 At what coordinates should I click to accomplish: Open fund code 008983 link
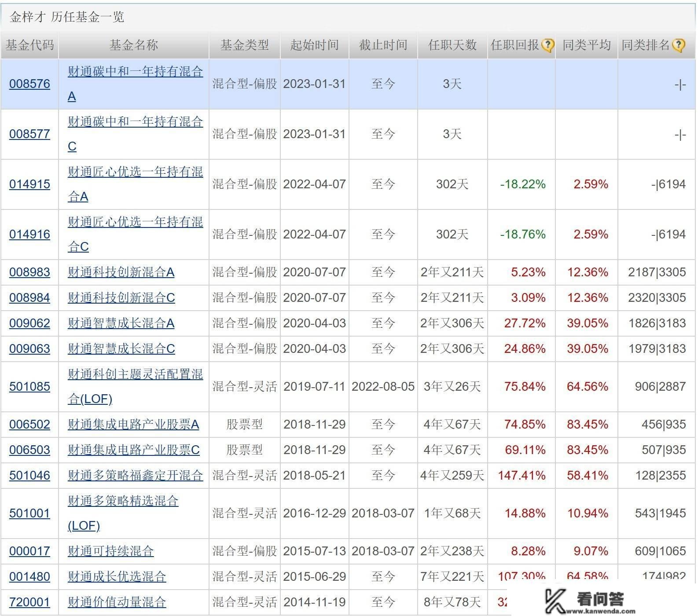click(29, 272)
